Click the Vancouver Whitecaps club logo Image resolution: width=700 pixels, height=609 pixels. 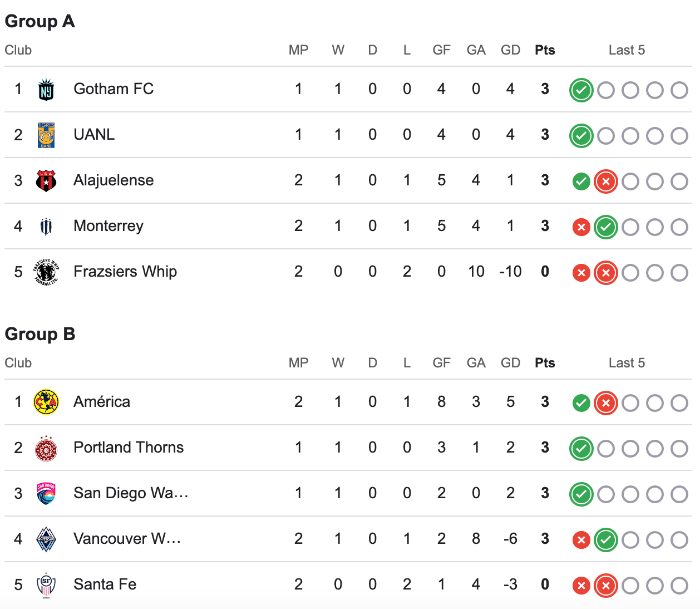46,539
